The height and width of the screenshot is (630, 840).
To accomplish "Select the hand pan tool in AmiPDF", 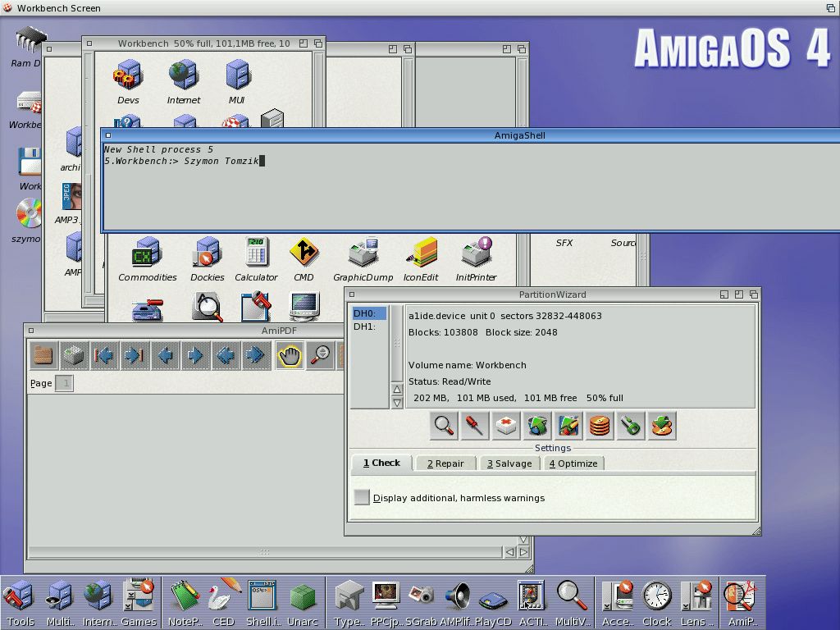I will tap(290, 355).
